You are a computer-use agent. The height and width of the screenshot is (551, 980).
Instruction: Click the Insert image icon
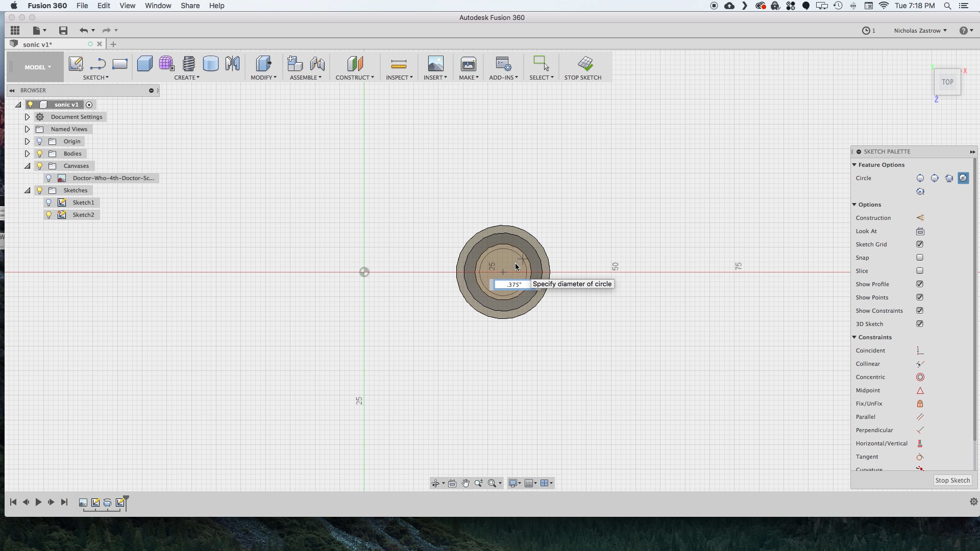tap(435, 64)
